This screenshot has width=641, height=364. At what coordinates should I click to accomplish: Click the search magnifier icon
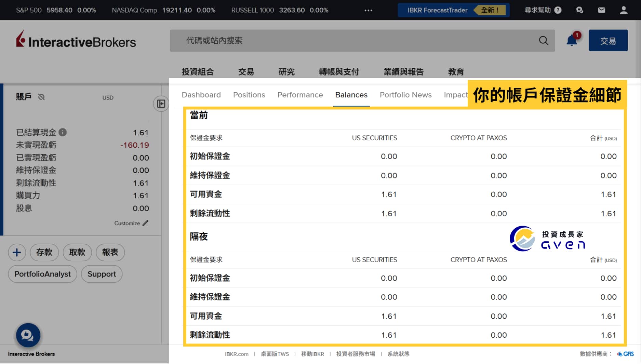point(544,41)
